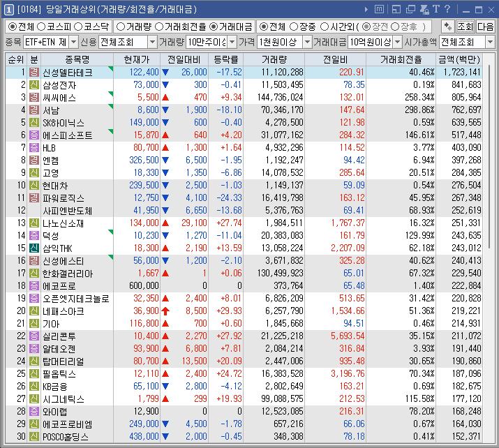This screenshot has height=448, width=499.
Task: Click the market badge icon for 파워로직스
Action: 34,198
